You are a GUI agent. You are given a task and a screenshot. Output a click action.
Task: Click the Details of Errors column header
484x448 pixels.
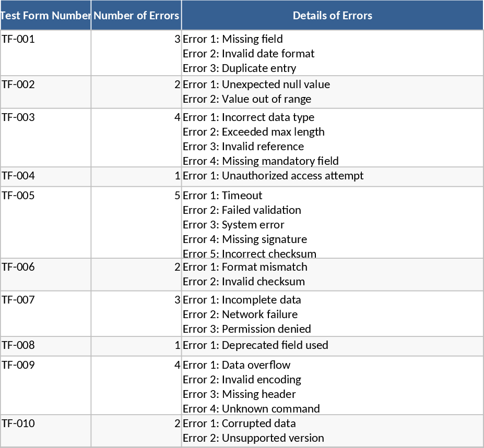pos(332,16)
